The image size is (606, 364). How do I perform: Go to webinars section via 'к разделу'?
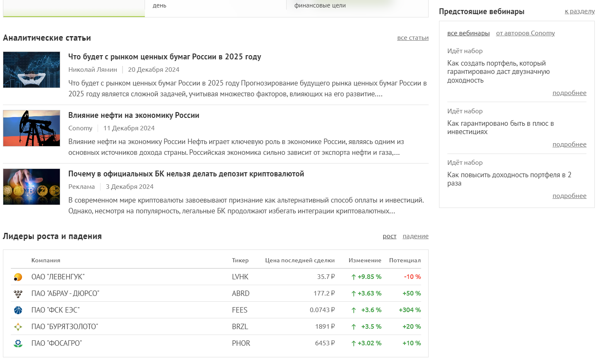pyautogui.click(x=579, y=11)
